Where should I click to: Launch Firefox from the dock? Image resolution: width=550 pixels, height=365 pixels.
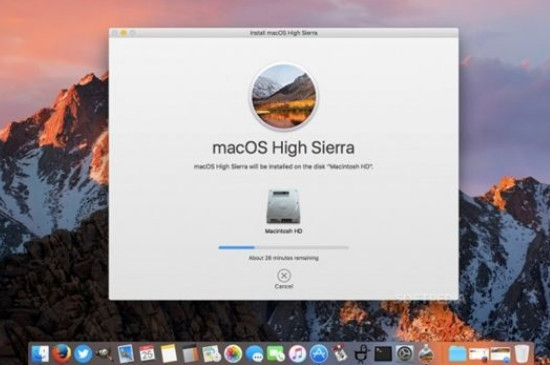click(x=62, y=354)
